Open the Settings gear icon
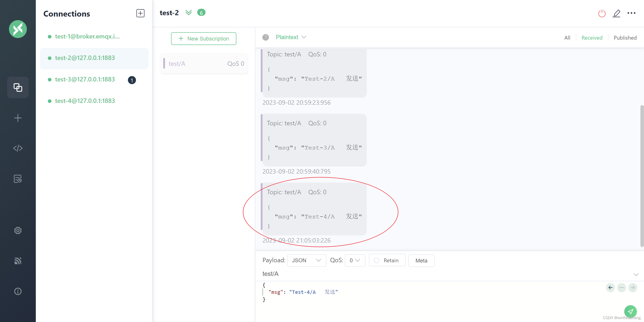The width and height of the screenshot is (644, 322). [x=18, y=230]
